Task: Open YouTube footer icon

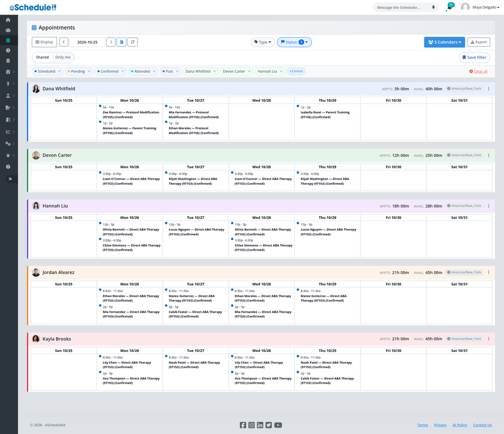Action: tap(278, 425)
